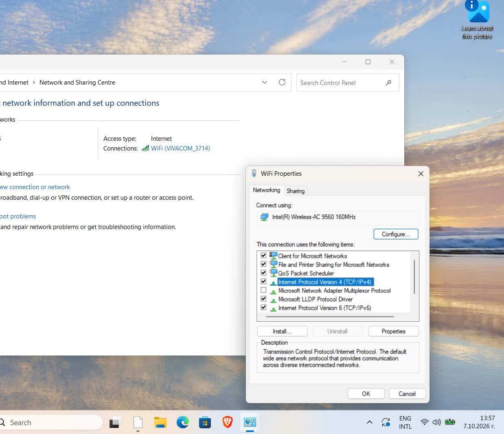Open the Learn about this picture desktop icon
The image size is (504, 434).
477,20
